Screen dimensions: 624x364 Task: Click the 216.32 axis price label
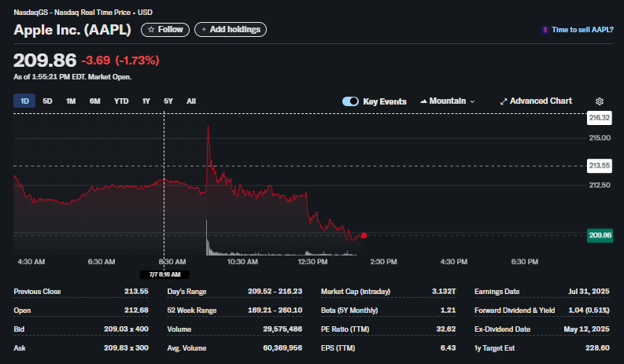tap(600, 118)
